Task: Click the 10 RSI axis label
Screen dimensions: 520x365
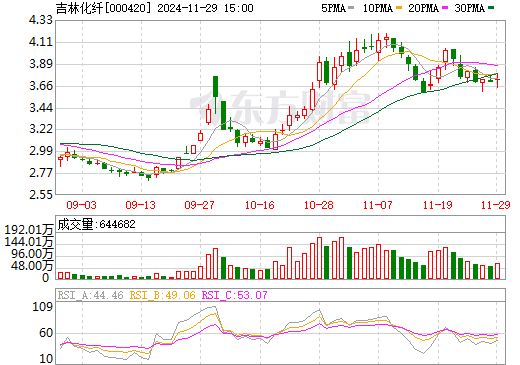Action: click(x=46, y=359)
